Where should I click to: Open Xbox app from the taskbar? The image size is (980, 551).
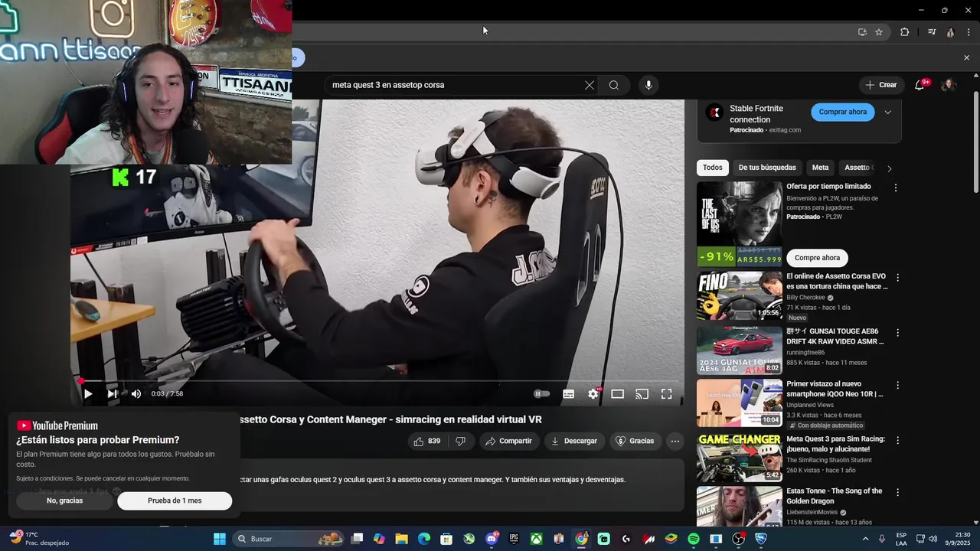pyautogui.click(x=537, y=539)
